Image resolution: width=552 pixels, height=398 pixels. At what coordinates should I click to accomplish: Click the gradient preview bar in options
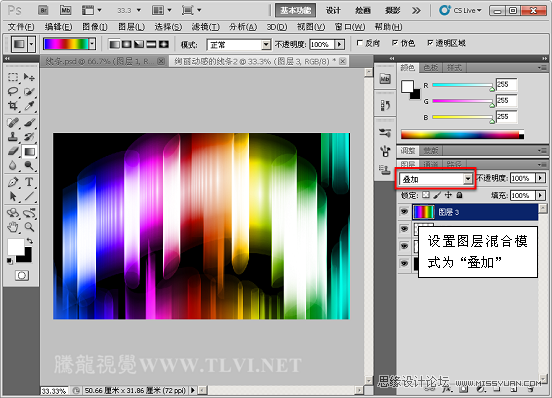pyautogui.click(x=66, y=44)
